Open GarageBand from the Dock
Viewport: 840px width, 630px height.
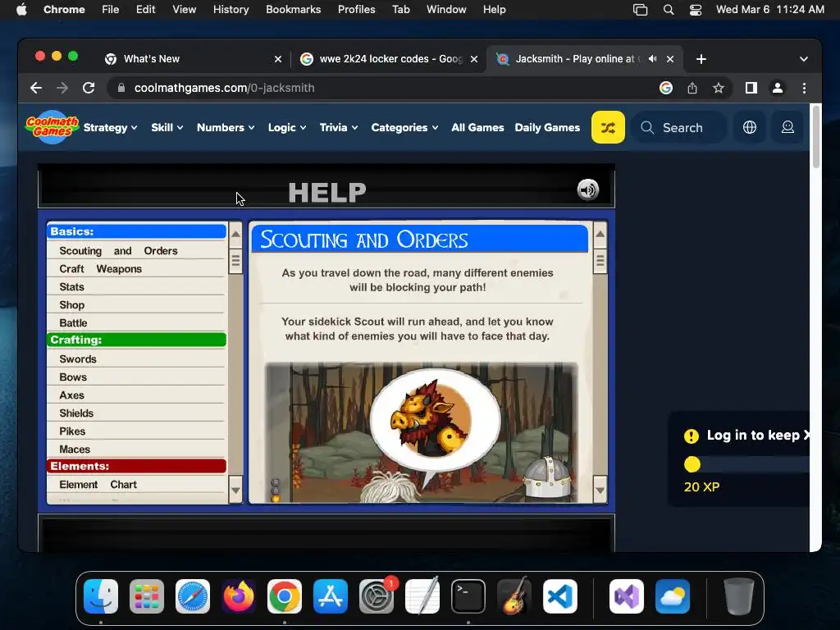click(x=514, y=596)
